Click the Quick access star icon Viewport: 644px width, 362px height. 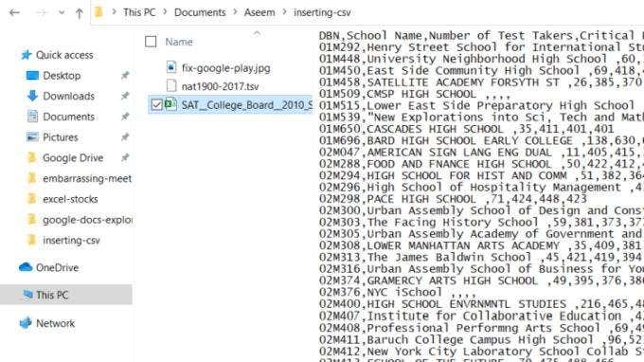pyautogui.click(x=27, y=55)
